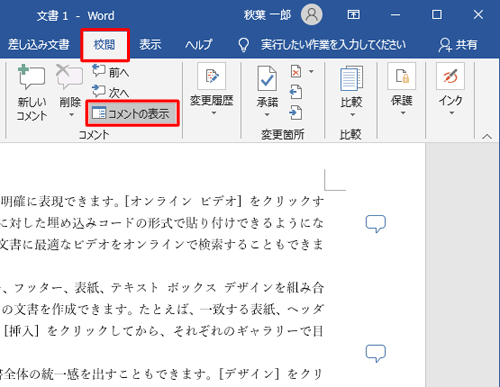Click the Track Changes (変更履歴) icon
Image resolution: width=500 pixels, height=387 pixels.
click(212, 76)
